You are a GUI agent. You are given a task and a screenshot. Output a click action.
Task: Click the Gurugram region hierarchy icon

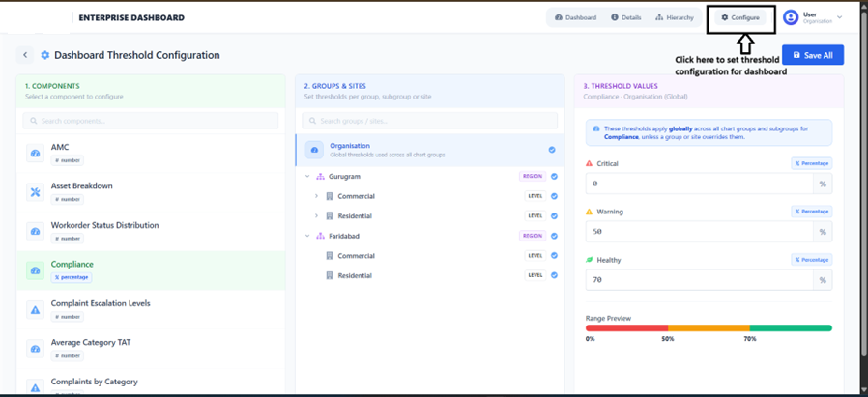[321, 177]
